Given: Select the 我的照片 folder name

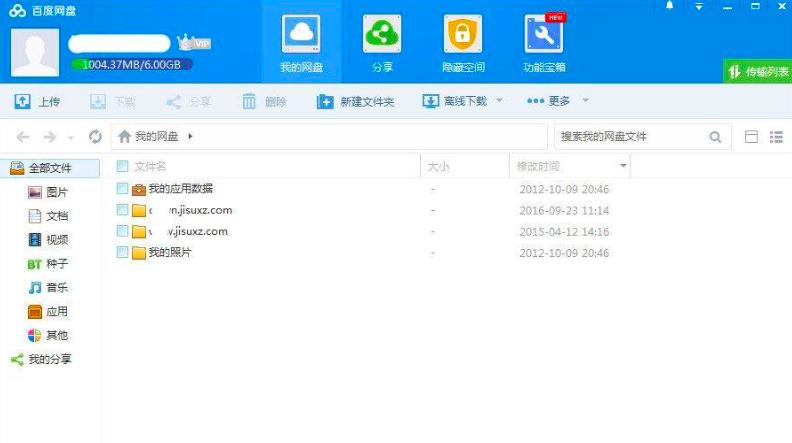Looking at the screenshot, I should (x=170, y=252).
